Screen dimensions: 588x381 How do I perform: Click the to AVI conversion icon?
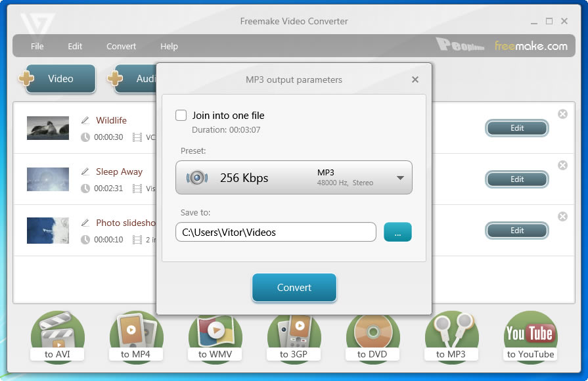[57, 337]
